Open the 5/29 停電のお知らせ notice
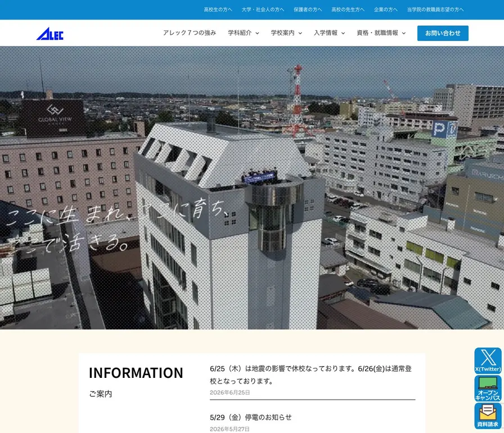Screen dimensions: 504x433 (x=251, y=417)
